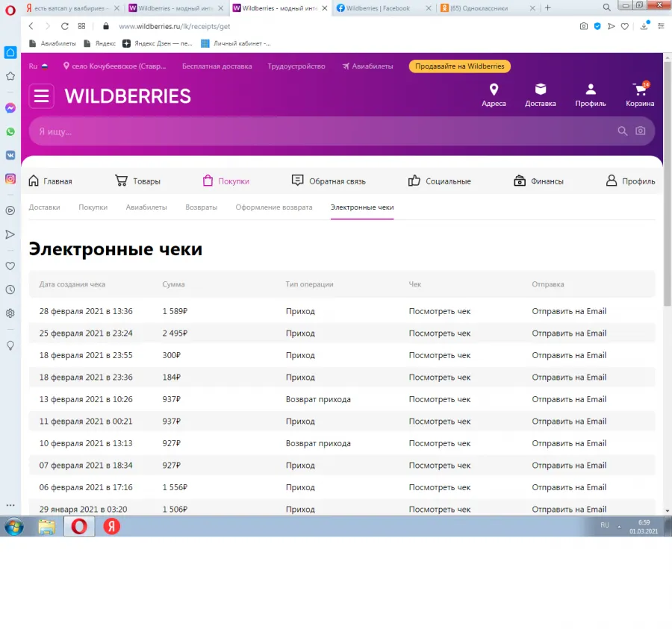The height and width of the screenshot is (629, 672).
Task: Add page to bookmarks heart in address bar
Action: pos(625,26)
